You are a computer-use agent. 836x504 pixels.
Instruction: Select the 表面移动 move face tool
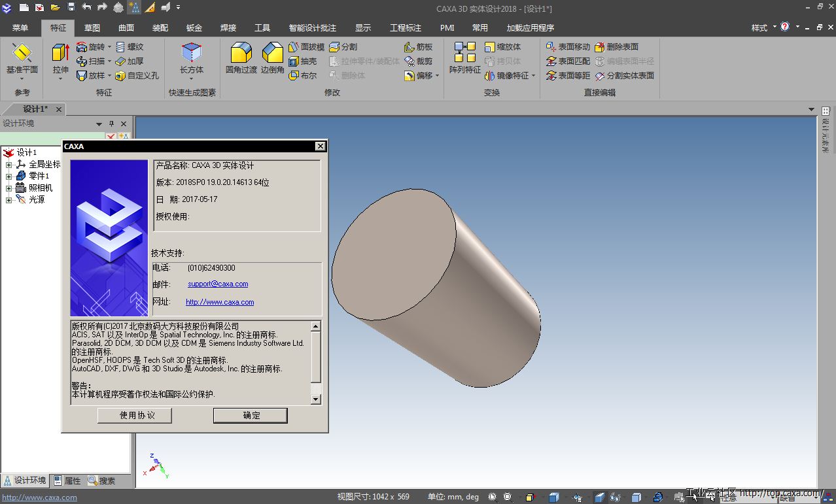tap(568, 47)
